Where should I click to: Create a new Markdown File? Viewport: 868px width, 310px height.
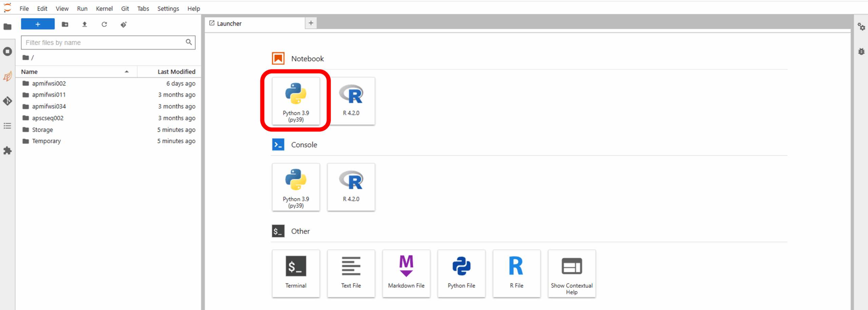pyautogui.click(x=406, y=273)
